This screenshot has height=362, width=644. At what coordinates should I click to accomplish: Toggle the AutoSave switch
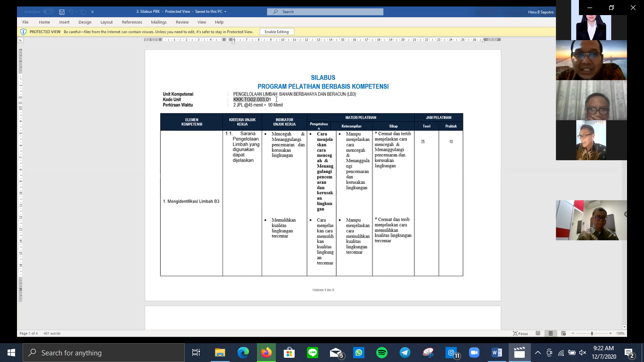pos(48,12)
